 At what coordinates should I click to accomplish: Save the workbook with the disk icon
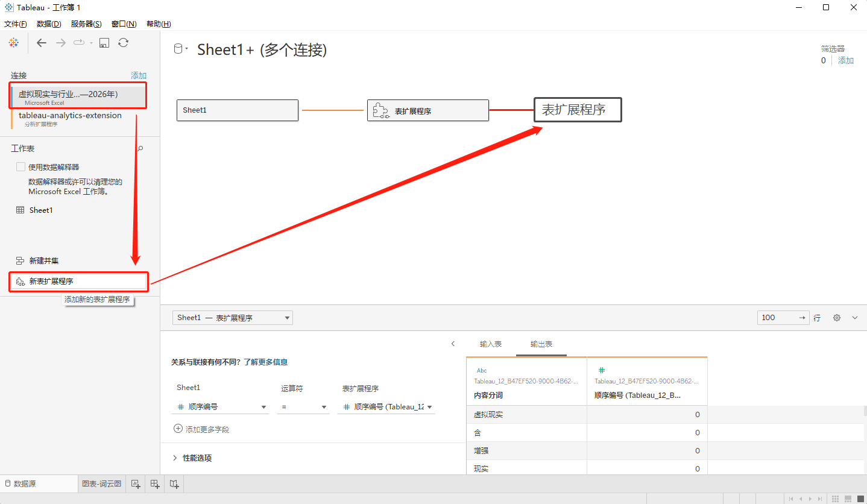click(x=104, y=43)
